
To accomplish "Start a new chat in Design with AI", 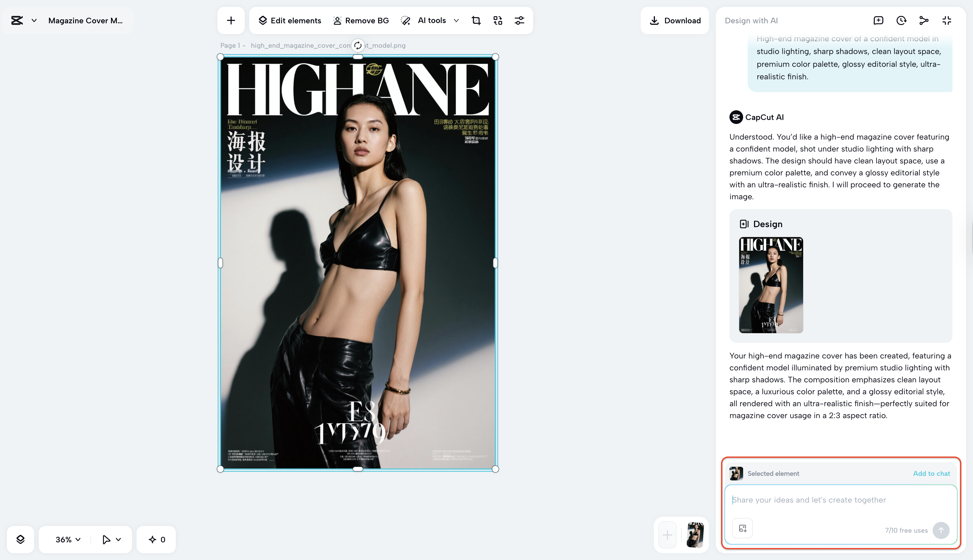I will tap(878, 20).
